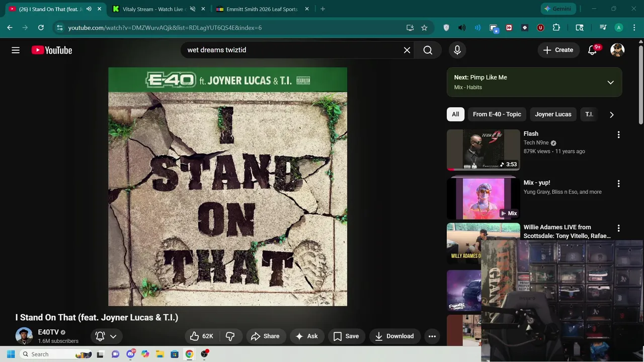Image resolution: width=644 pixels, height=362 pixels.
Task: Download the video
Action: pyautogui.click(x=394, y=336)
